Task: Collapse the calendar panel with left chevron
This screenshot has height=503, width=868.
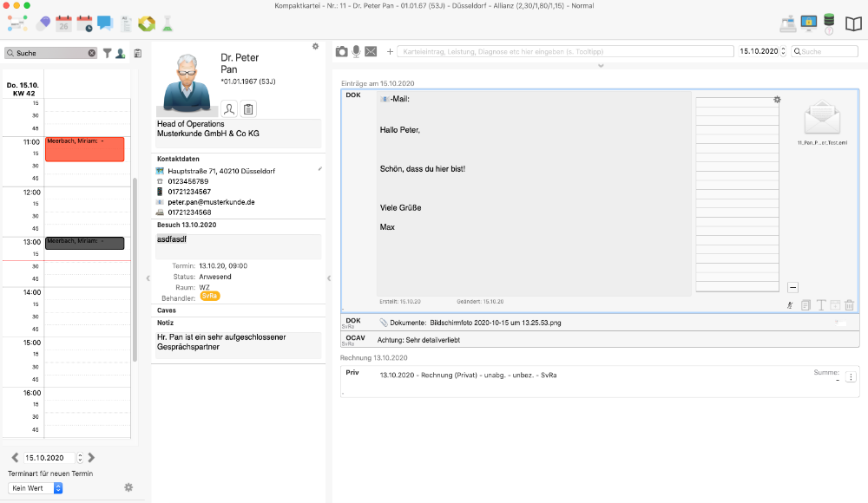Action: tap(147, 278)
